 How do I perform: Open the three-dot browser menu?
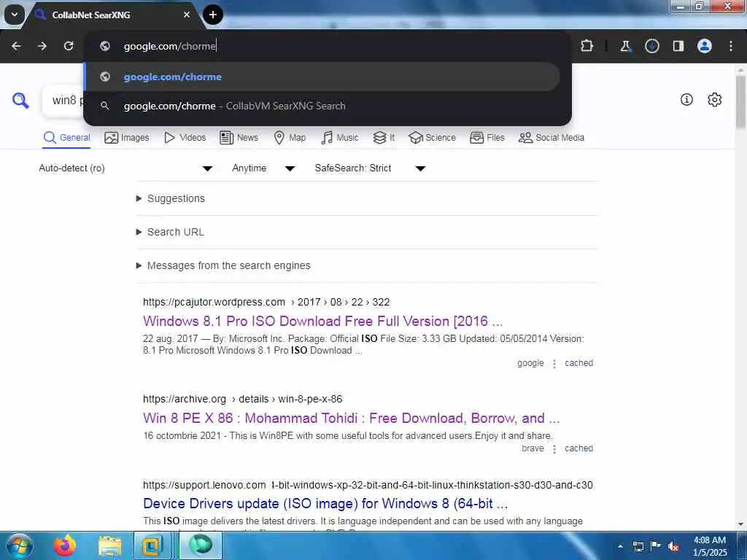click(x=731, y=46)
